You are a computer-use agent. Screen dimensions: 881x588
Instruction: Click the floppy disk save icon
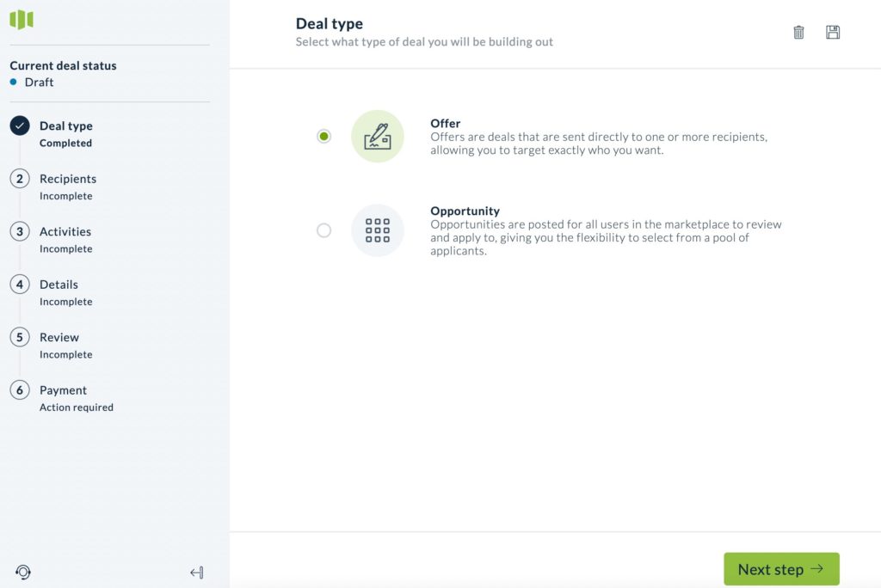pyautogui.click(x=833, y=33)
